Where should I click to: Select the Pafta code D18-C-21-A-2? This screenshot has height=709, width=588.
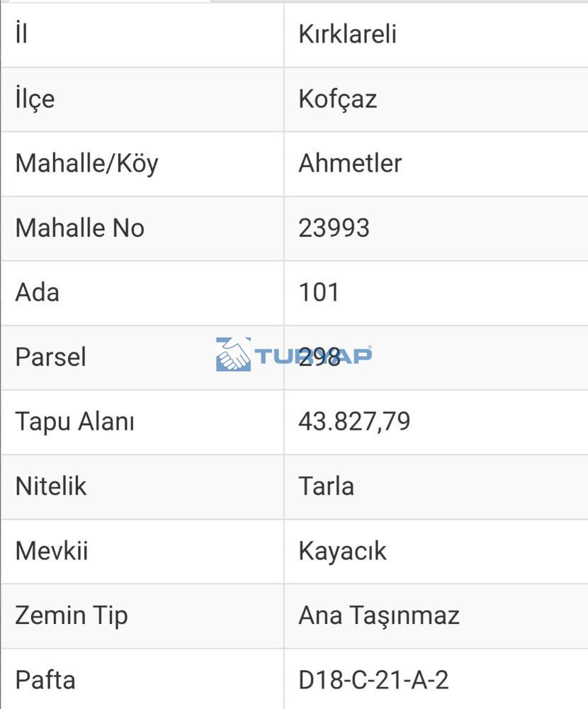pyautogui.click(x=373, y=679)
